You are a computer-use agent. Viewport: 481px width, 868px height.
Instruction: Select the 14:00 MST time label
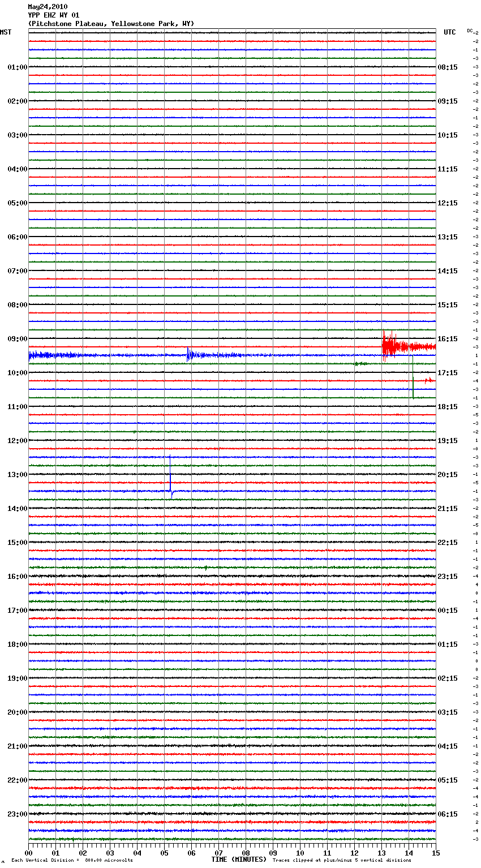(18, 509)
